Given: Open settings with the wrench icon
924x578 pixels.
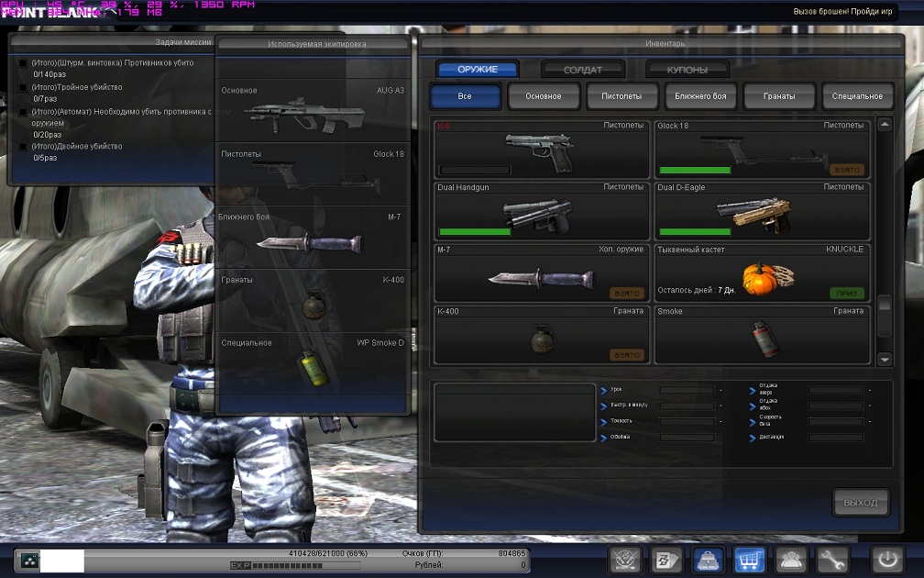Looking at the screenshot, I should 832,559.
